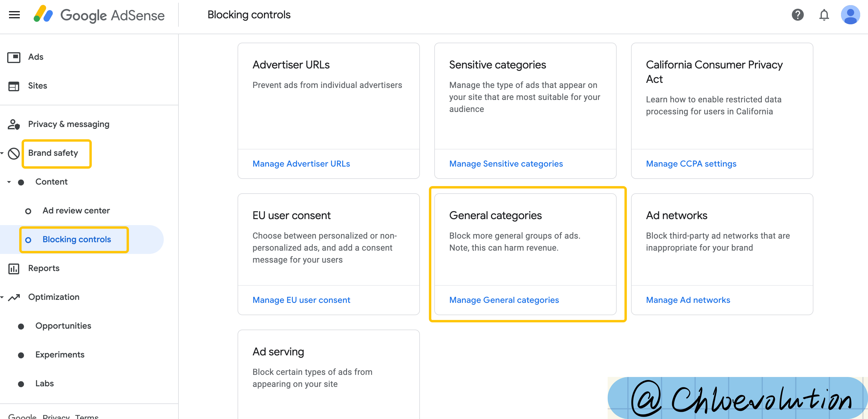Viewport: 868px width, 419px height.
Task: Click the Content bullet dot
Action: pyautogui.click(x=21, y=182)
